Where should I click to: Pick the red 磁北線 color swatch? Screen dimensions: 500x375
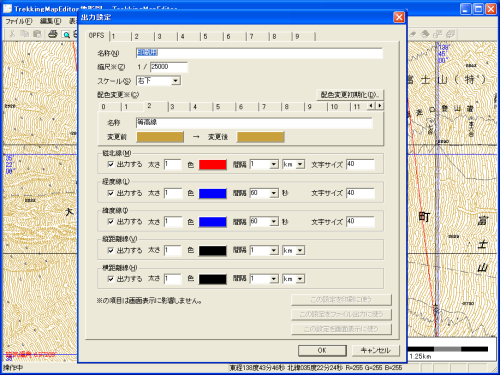pyautogui.click(x=213, y=164)
